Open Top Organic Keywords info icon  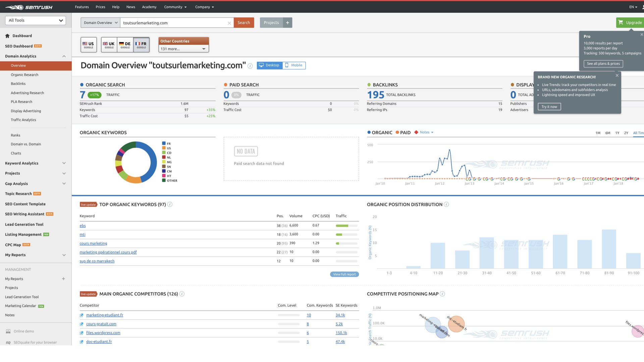(170, 204)
